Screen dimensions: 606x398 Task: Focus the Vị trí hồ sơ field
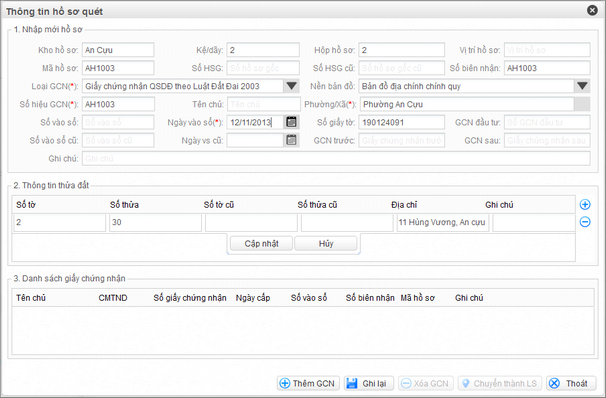pos(547,50)
